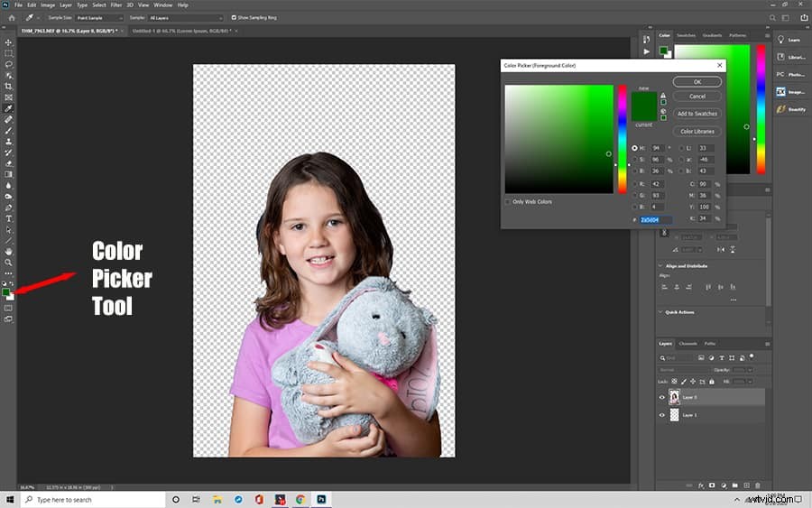
Task: Lock all with padlock icon
Action: click(x=712, y=382)
